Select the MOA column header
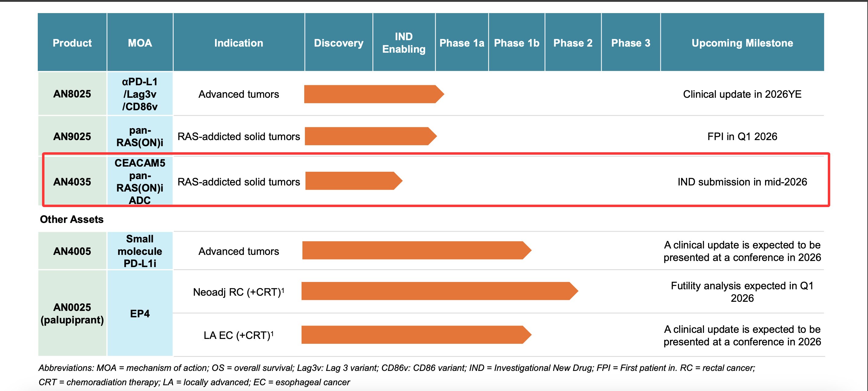Image resolution: width=868 pixels, height=391 pixels. tap(139, 43)
